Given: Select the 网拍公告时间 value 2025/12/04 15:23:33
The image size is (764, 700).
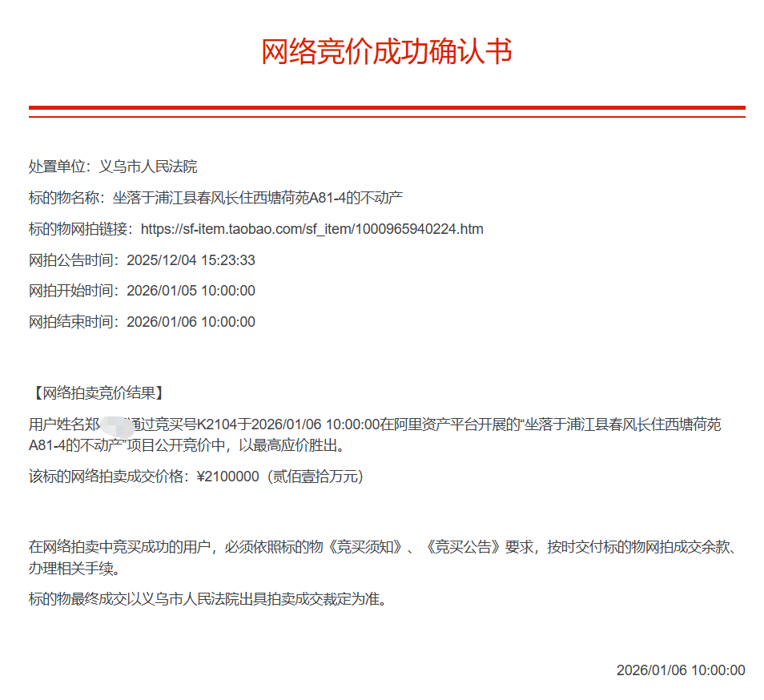Looking at the screenshot, I should tap(191, 260).
